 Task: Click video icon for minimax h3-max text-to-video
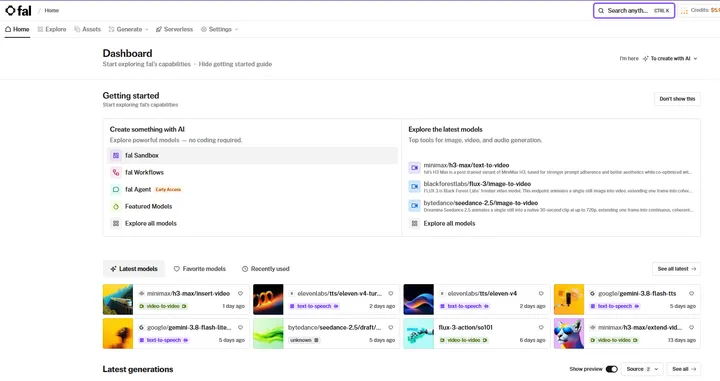(414, 168)
